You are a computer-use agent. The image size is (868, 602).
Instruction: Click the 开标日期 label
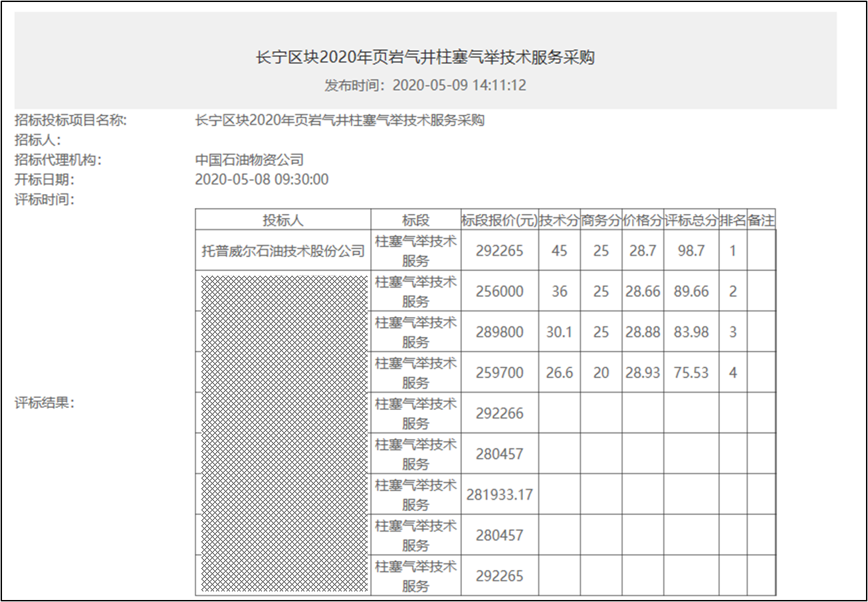point(45,180)
